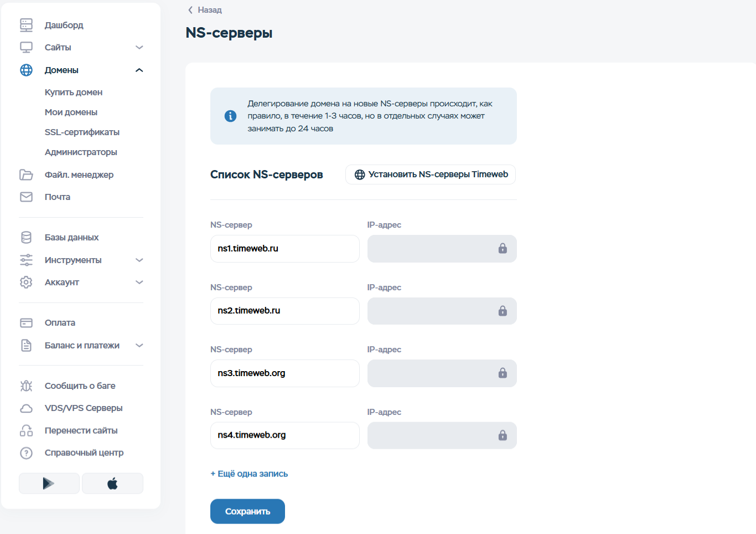This screenshot has height=534, width=756.
Task: Click the info icon in delegation notice
Action: pyautogui.click(x=230, y=116)
